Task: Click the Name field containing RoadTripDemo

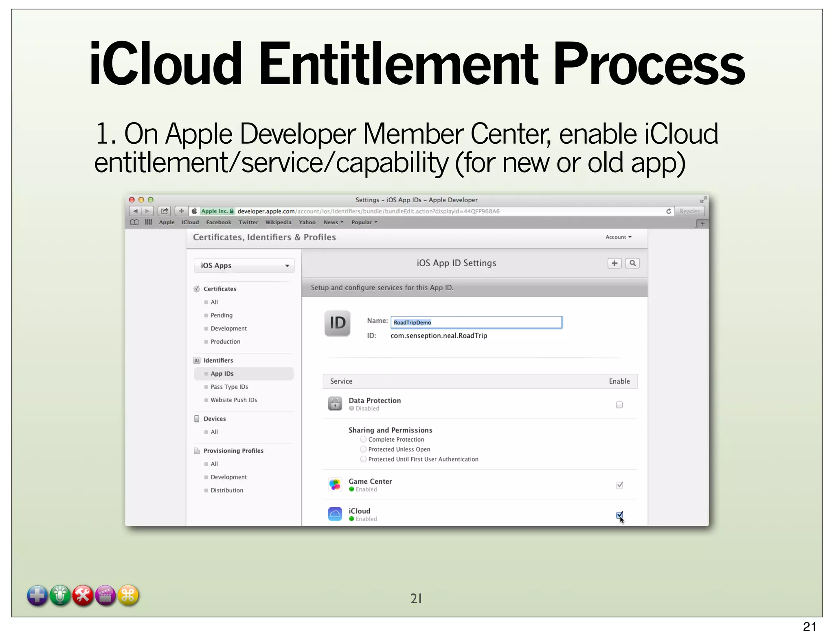Action: (476, 322)
